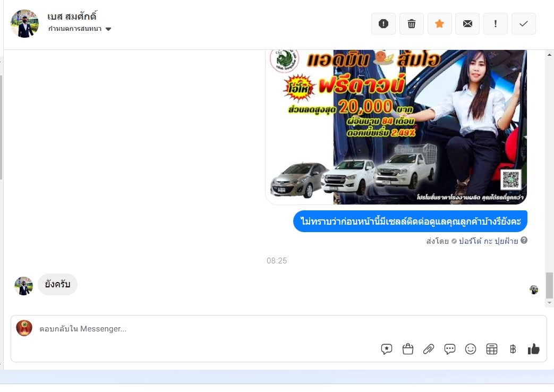Delete conversation with trash icon

click(x=412, y=24)
